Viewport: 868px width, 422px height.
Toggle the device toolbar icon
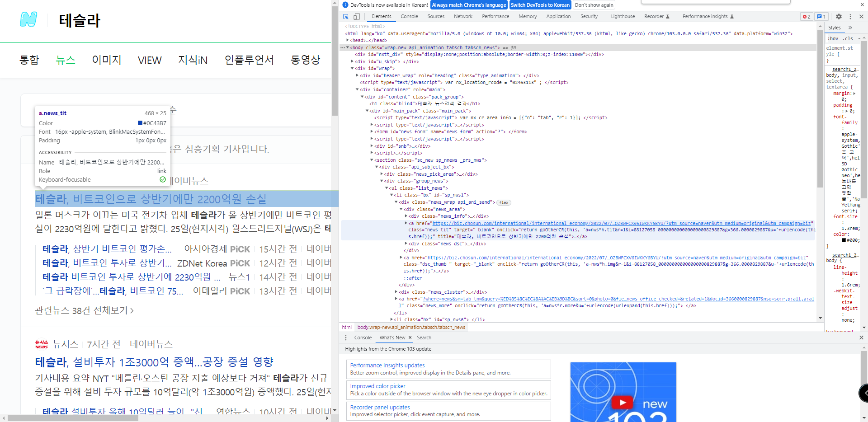[357, 16]
